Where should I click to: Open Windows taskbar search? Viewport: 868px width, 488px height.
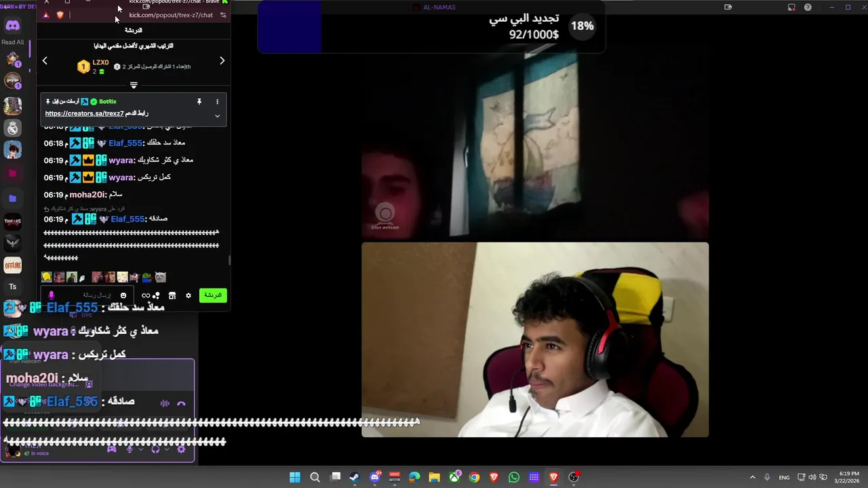point(315,477)
